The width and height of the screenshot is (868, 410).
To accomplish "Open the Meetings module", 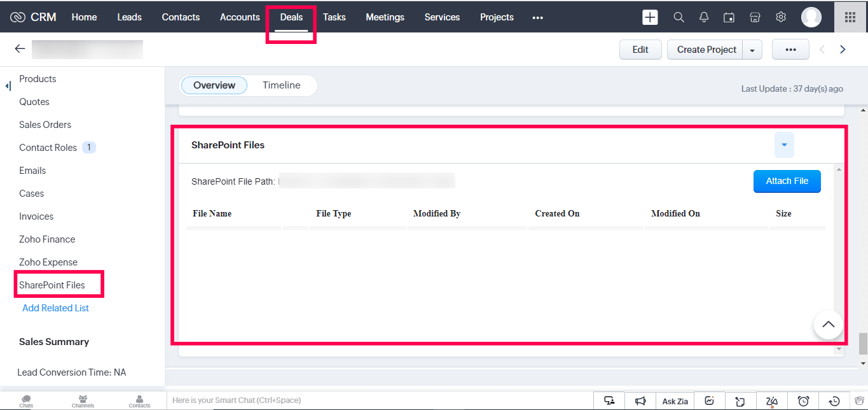I will click(385, 17).
